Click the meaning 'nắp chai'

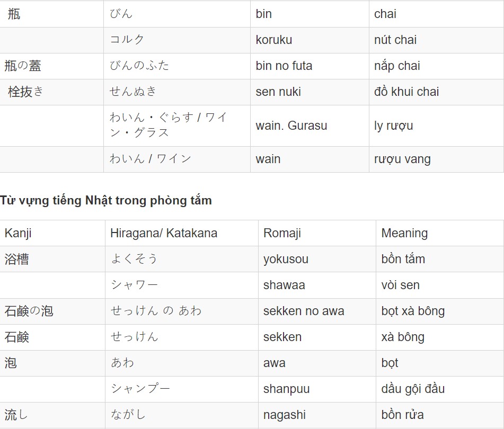(x=397, y=66)
